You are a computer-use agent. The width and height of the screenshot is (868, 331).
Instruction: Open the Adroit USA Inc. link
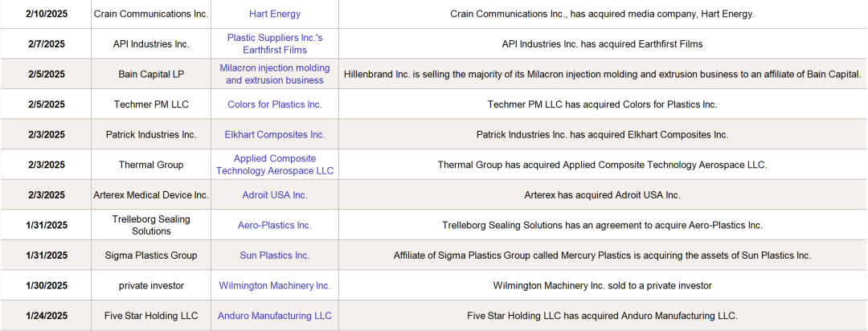click(x=275, y=194)
